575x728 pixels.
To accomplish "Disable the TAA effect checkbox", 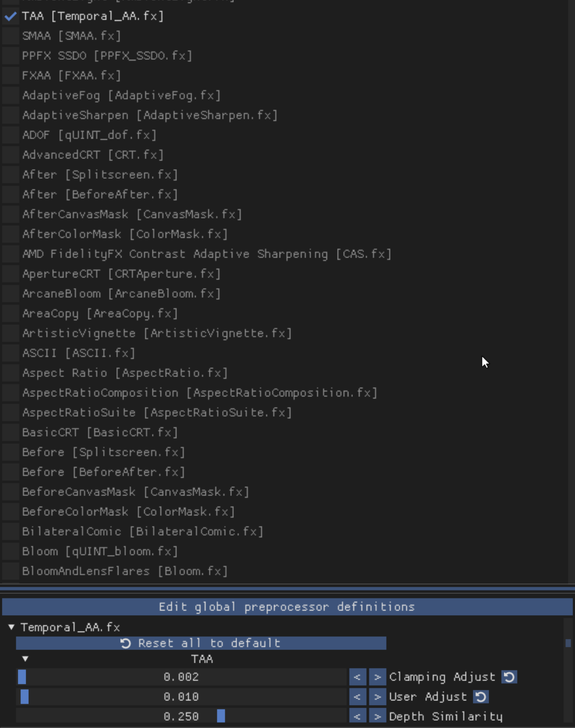I will [x=11, y=16].
